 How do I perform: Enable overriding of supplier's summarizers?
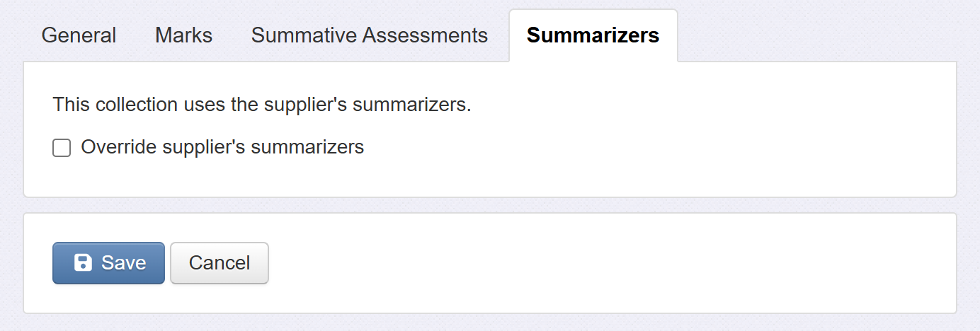[62, 148]
